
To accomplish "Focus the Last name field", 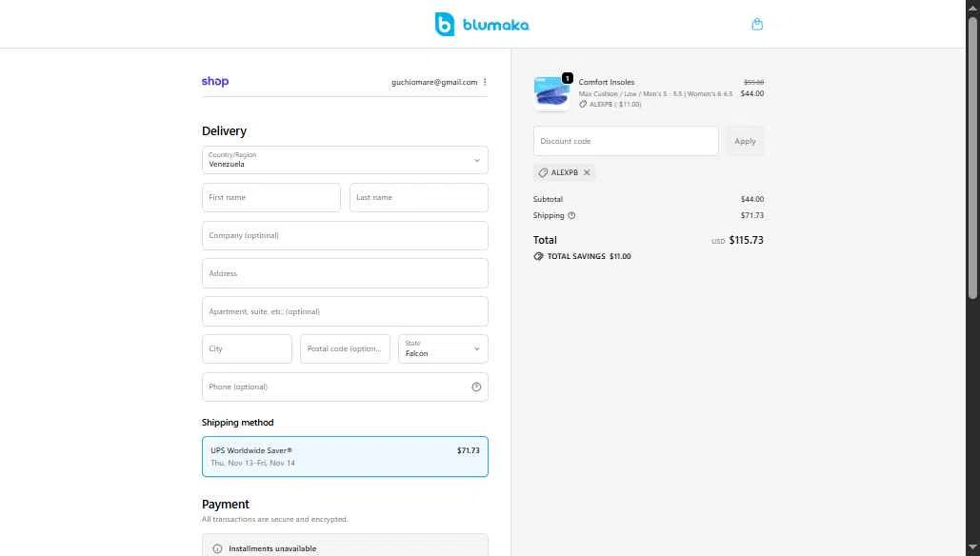I will pos(419,197).
